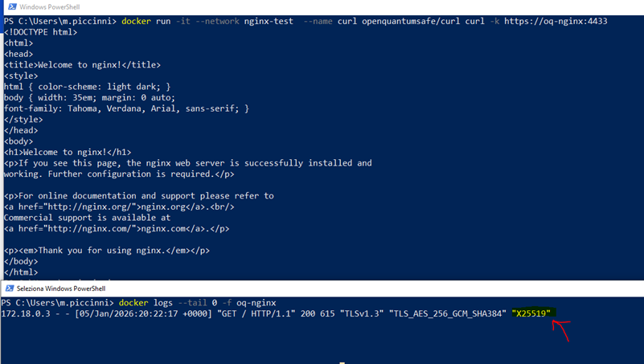Click the top "Windows PowerShell" title bar text
The height and width of the screenshot is (364, 644).
[49, 7]
